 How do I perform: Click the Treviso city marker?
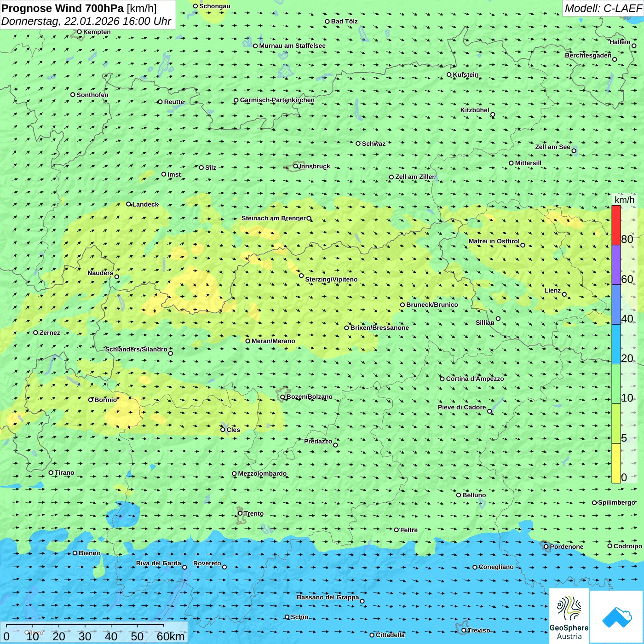point(464,630)
